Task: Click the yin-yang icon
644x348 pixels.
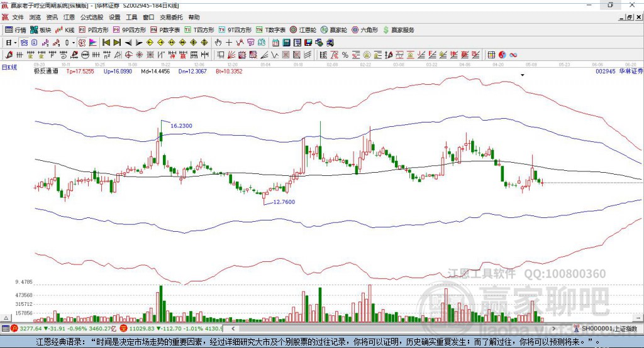Action: [502, 55]
